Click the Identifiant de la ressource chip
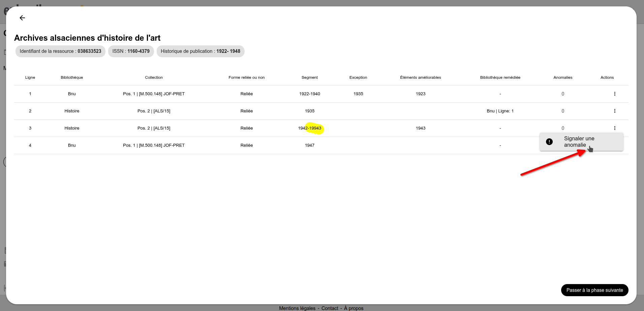This screenshot has height=311, width=644. click(60, 51)
